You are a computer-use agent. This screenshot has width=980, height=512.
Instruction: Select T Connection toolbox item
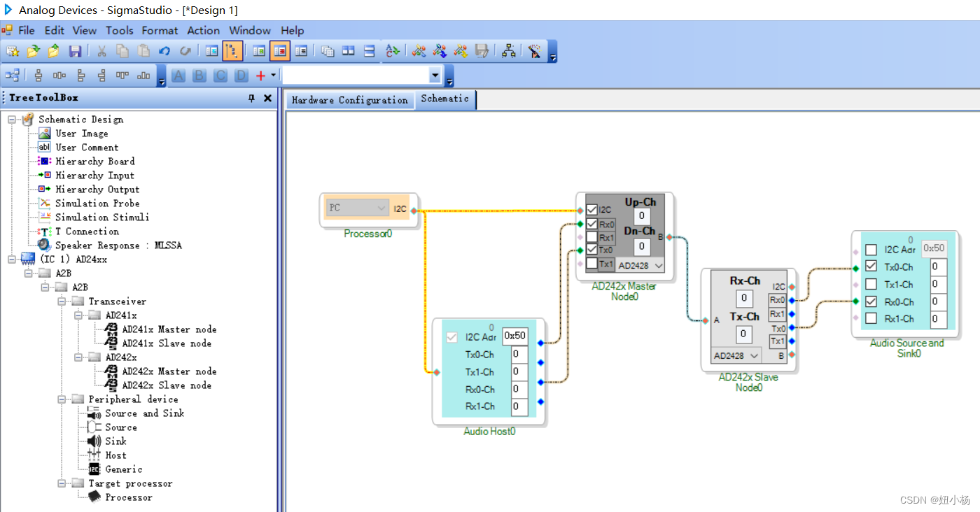pos(87,232)
